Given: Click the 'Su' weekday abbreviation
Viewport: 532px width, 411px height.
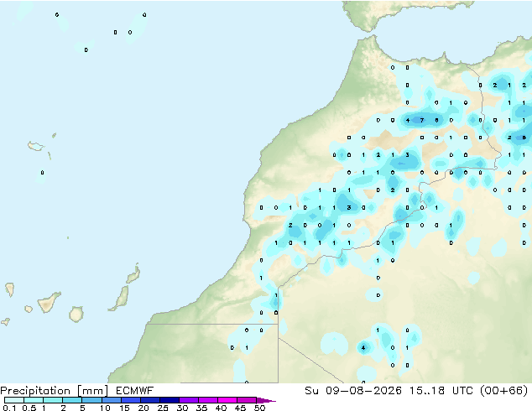Looking at the screenshot, I should [312, 391].
